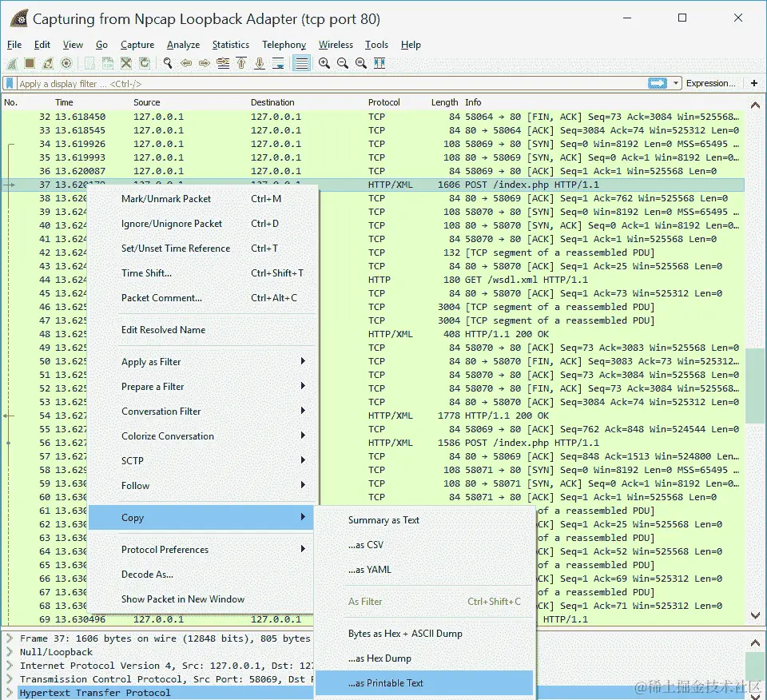Toggle auto scroll during live capture
Viewport: 767px width, 700px height.
(278, 63)
